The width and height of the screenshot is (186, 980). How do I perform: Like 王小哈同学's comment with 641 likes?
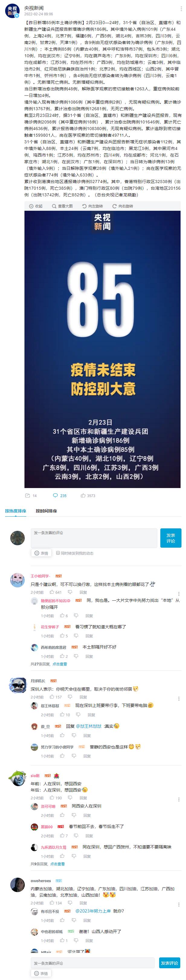coord(55,592)
